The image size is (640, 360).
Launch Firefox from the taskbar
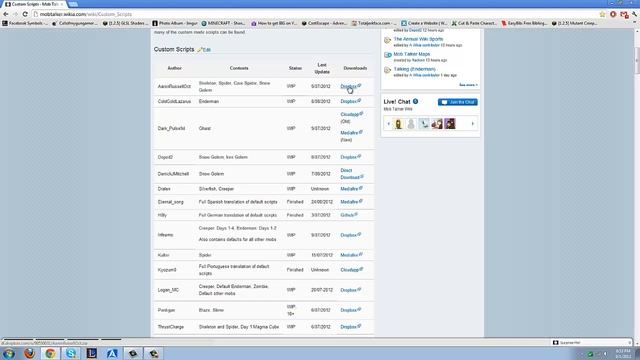[x=29, y=353]
